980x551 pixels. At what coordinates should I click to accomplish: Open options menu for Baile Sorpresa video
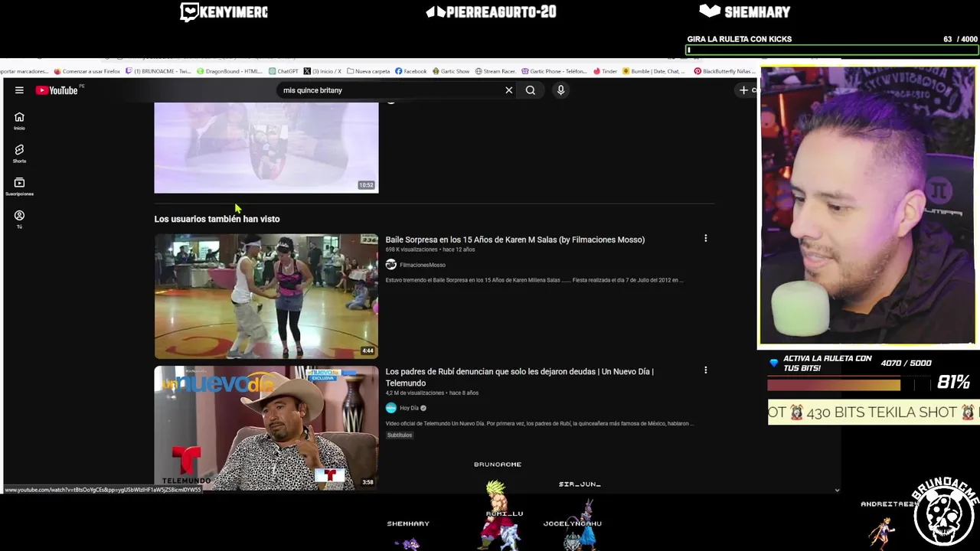point(705,239)
